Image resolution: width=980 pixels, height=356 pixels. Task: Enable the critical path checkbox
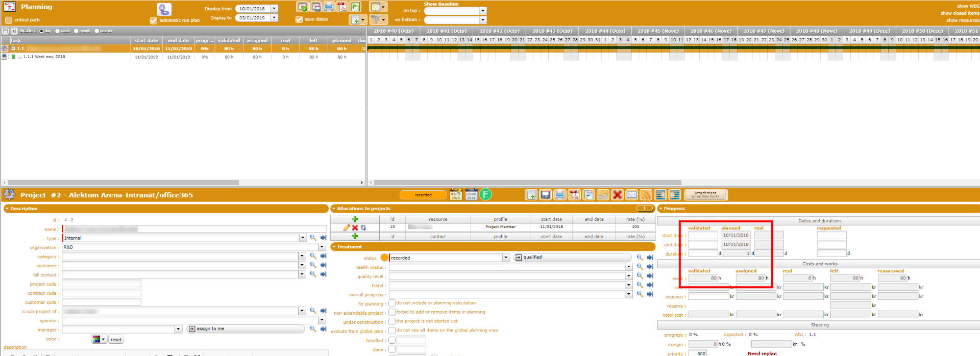tap(9, 20)
